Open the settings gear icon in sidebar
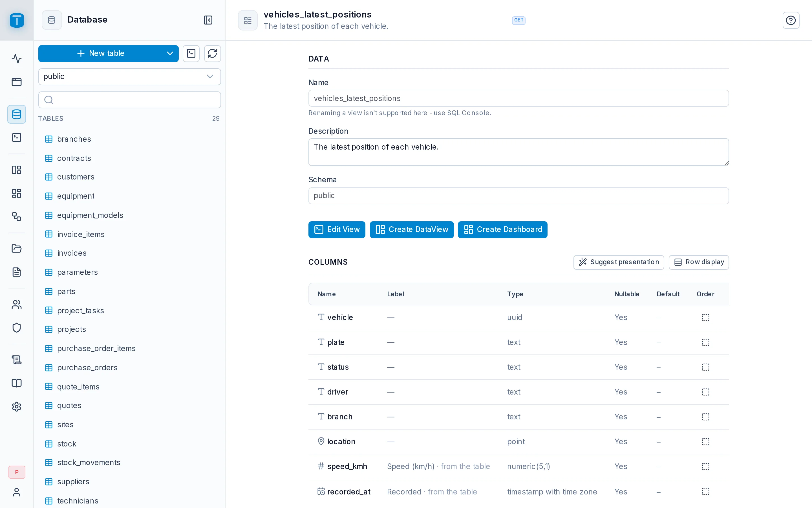 (x=17, y=406)
